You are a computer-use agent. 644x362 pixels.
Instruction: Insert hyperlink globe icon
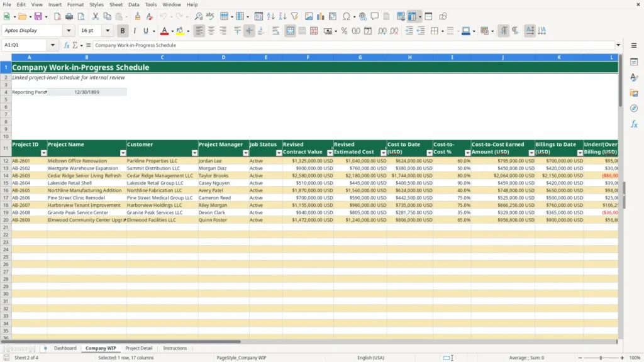coord(363,16)
